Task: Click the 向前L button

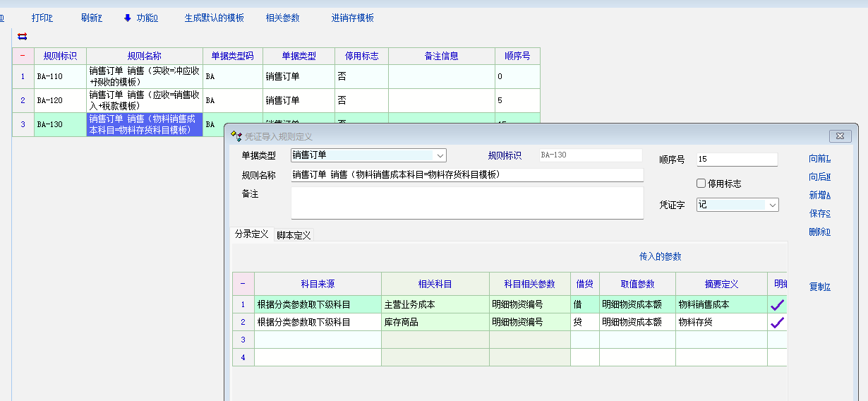Action: [820, 159]
